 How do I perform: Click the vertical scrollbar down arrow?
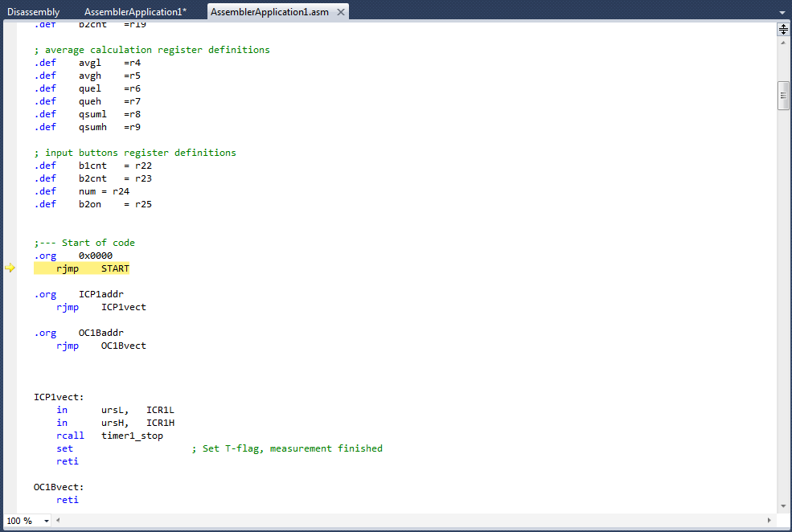783,505
